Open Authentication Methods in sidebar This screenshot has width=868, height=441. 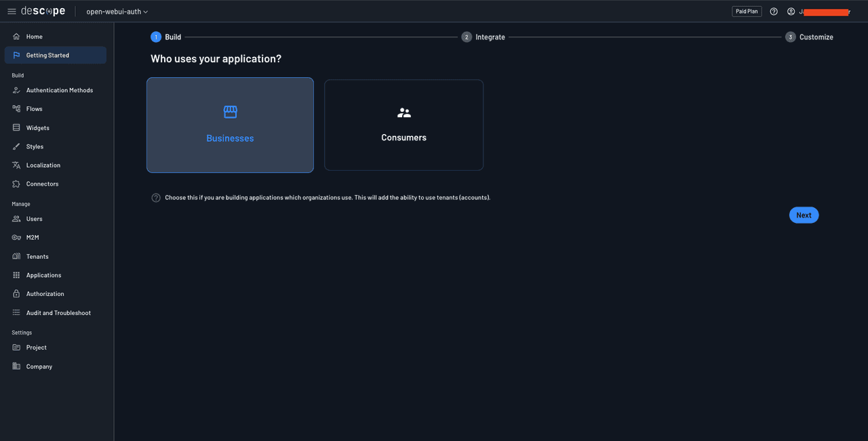(x=59, y=90)
